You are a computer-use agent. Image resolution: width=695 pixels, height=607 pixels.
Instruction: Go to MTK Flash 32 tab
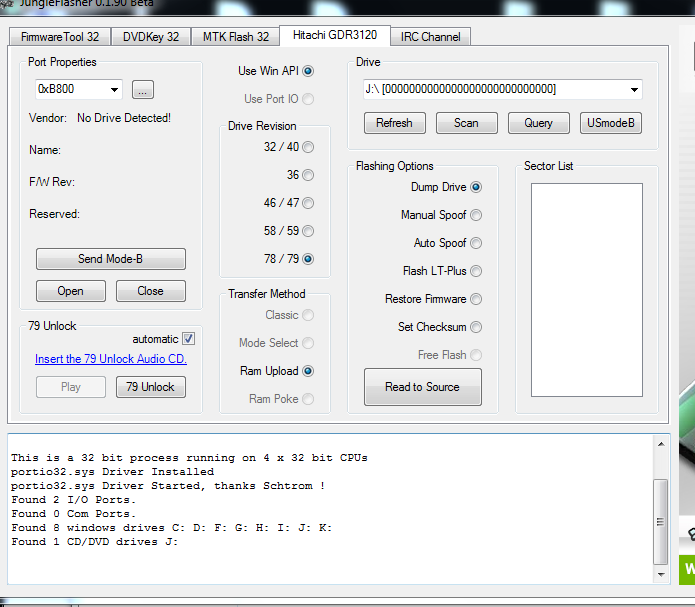[235, 36]
